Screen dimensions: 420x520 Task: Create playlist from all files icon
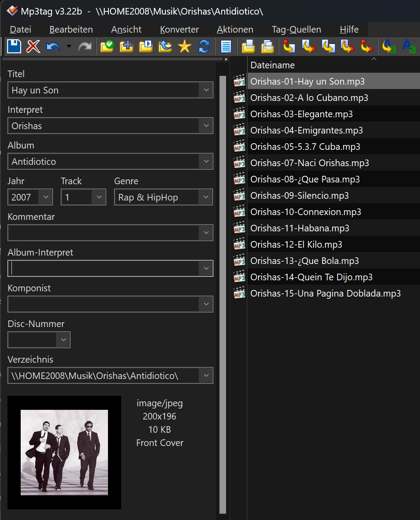pos(248,46)
